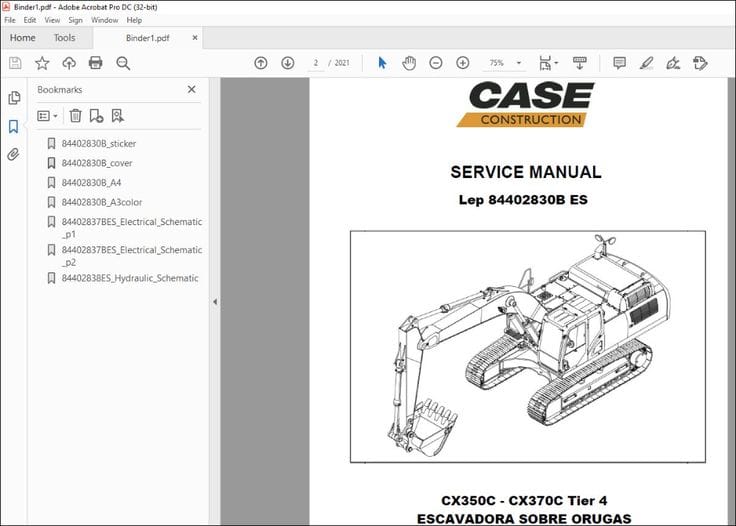Collapse the navigation pane with the arrow
Image resolution: width=736 pixels, height=526 pixels.
(215, 302)
